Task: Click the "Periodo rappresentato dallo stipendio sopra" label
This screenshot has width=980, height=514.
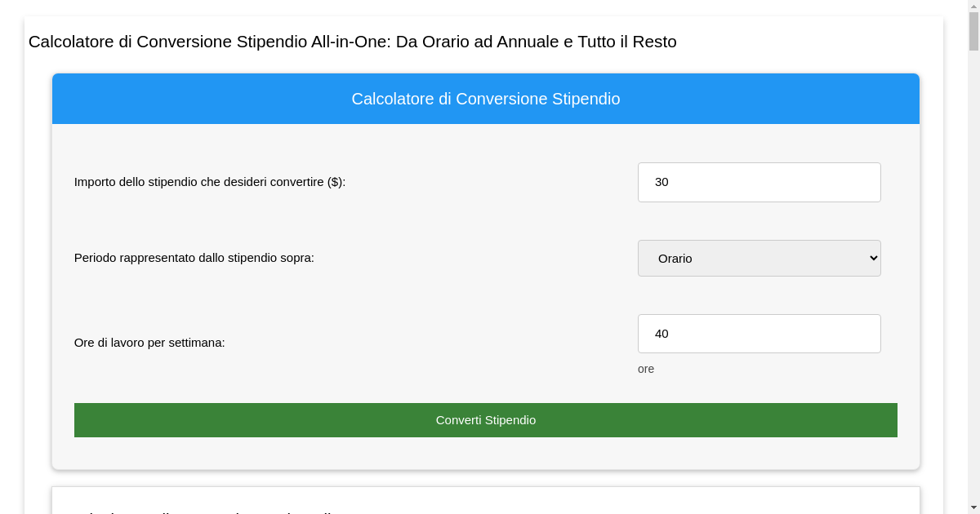Action: point(194,258)
